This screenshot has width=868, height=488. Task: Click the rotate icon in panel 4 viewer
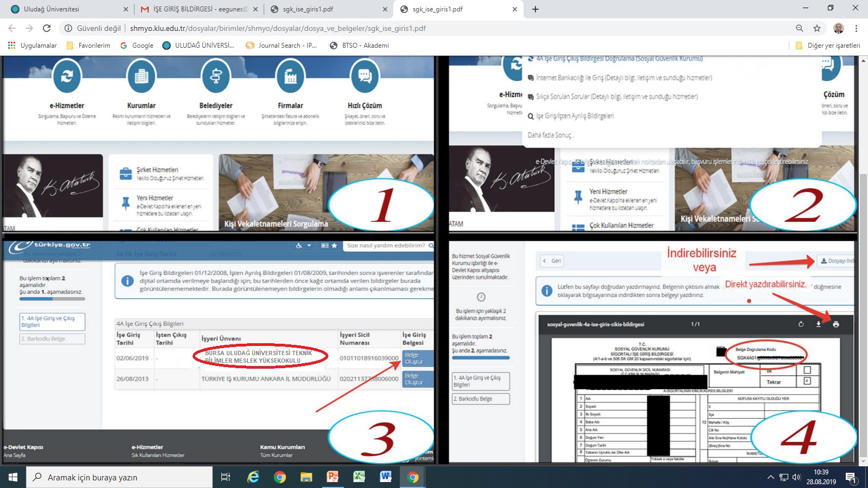[x=801, y=324]
